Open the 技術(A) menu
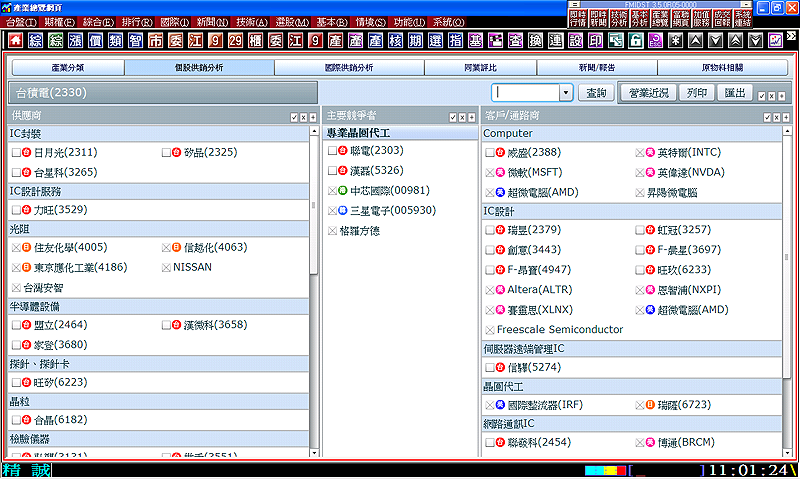Screen dimensions: 800x479 (252, 22)
